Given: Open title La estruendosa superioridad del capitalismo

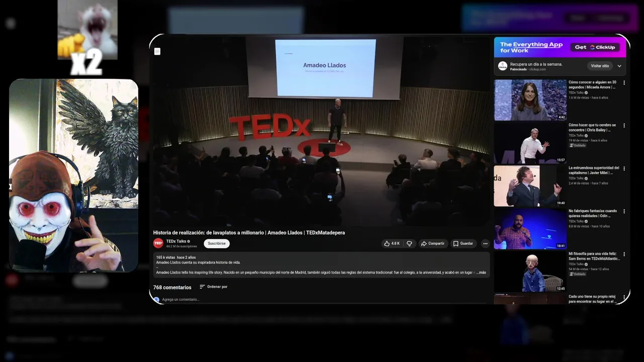Looking at the screenshot, I should click(594, 170).
